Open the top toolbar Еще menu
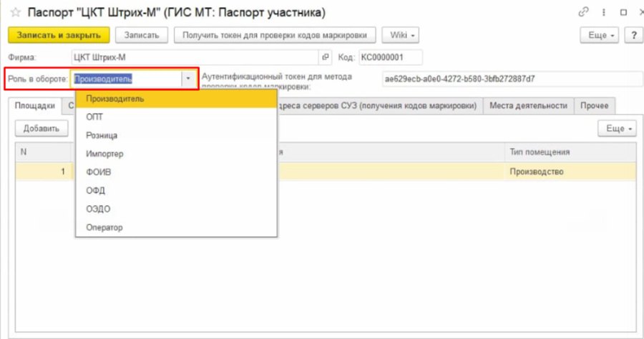The image size is (644, 339). tap(599, 35)
